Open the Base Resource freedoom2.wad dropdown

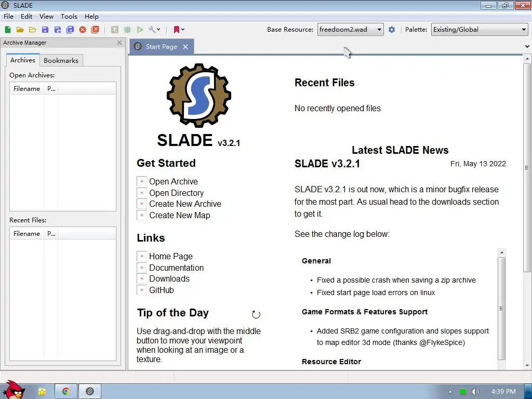click(351, 30)
